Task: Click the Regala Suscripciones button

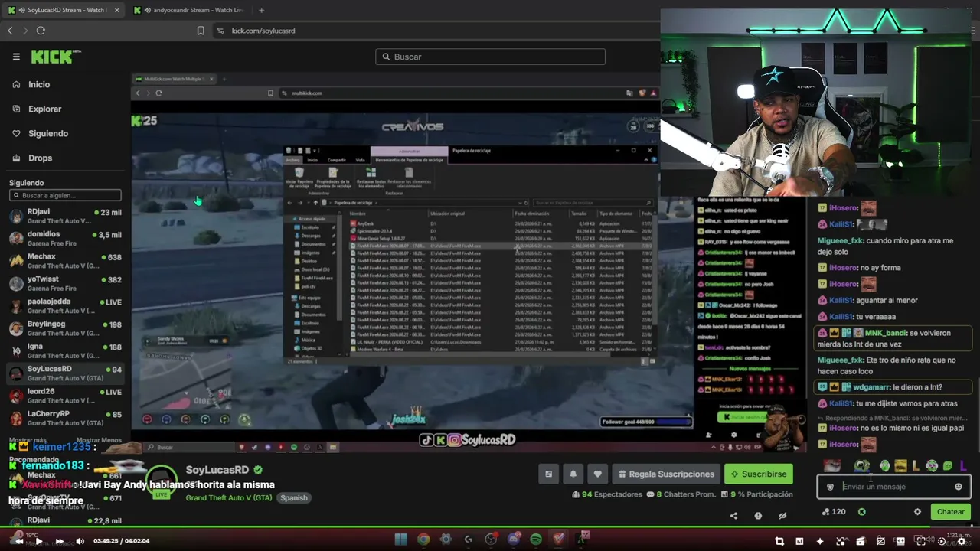Action: 665,474
